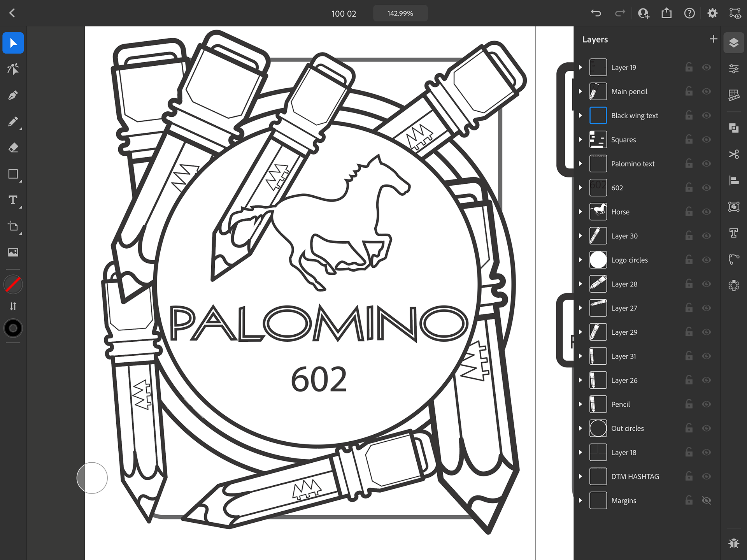This screenshot has width=747, height=560.
Task: Open the Object panel icon
Action: coord(734,207)
